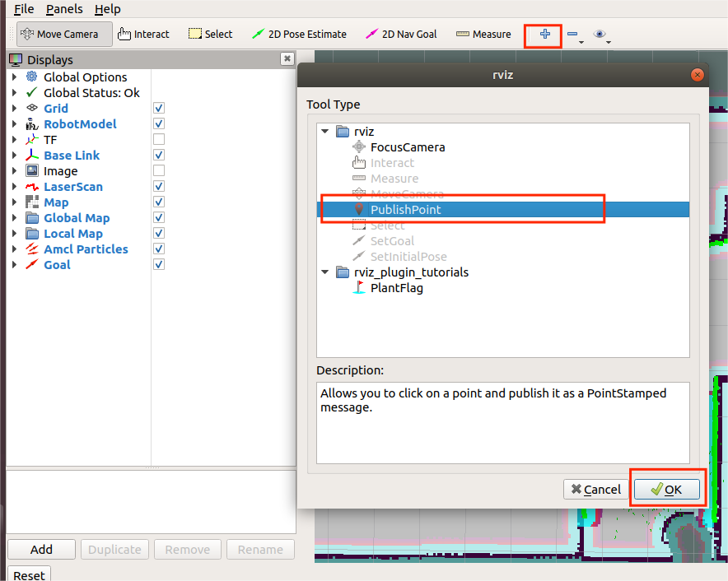Switch to the Interact tool

coord(143,35)
